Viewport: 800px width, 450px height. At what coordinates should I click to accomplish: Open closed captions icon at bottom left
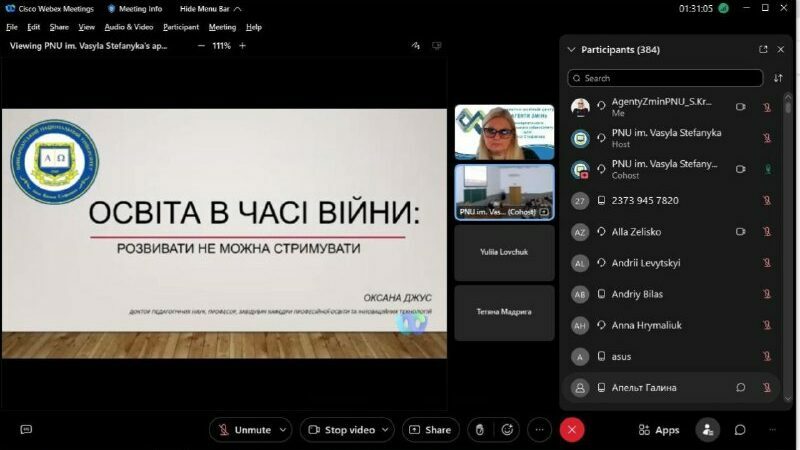tap(26, 430)
